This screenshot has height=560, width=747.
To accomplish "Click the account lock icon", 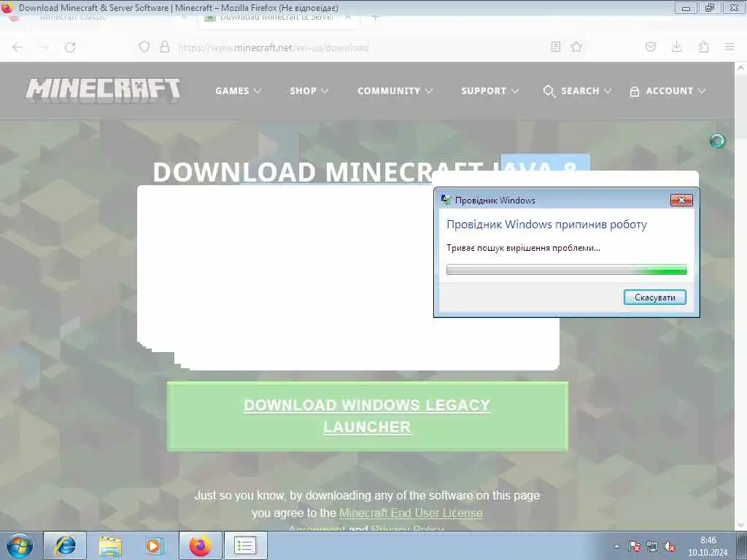I will [x=634, y=91].
